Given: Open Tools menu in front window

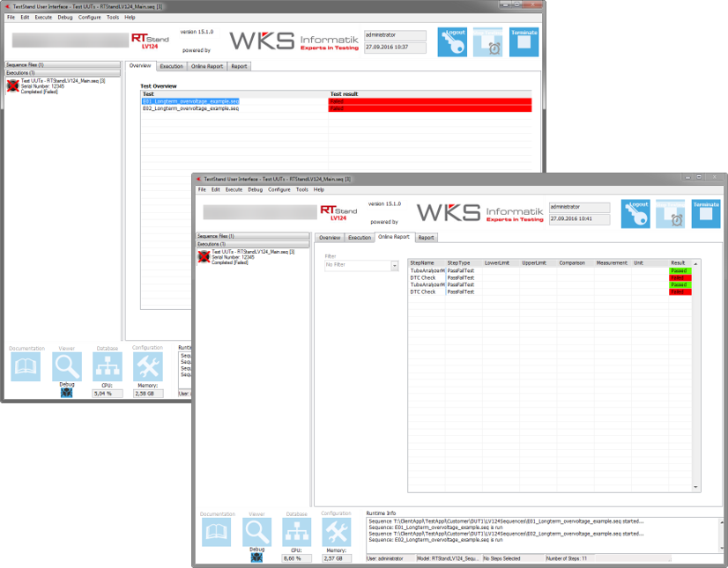Looking at the screenshot, I should (x=302, y=189).
